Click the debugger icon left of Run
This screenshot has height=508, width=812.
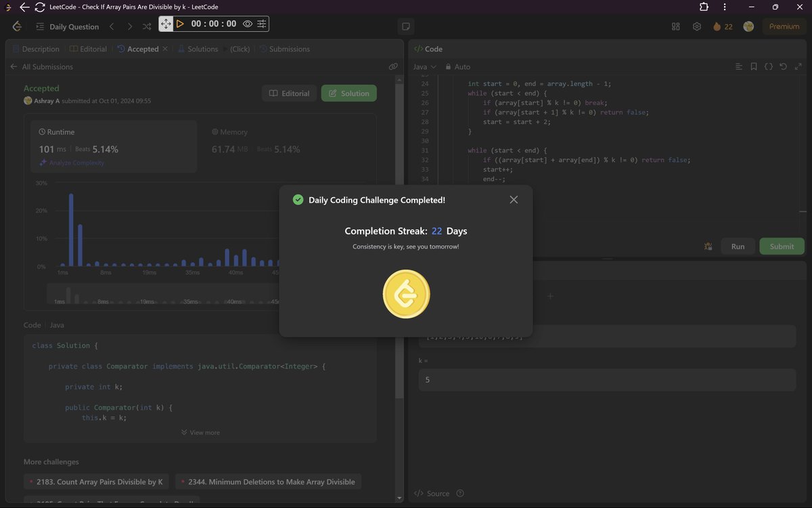[x=708, y=246]
